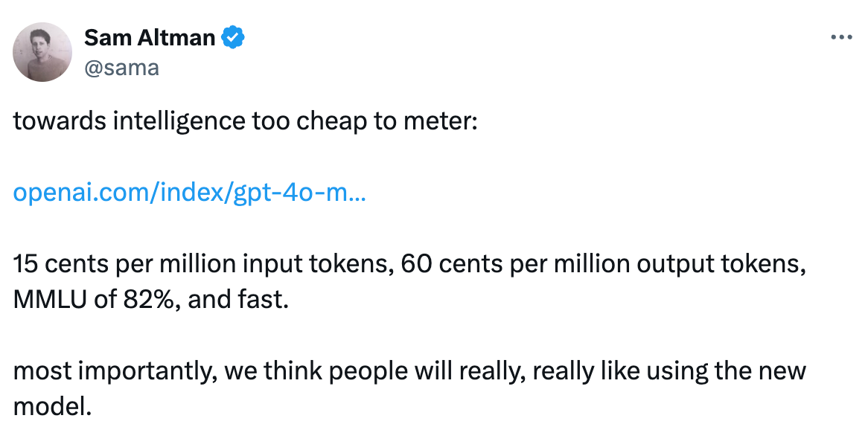Open the openai.com/index/gpt-4o-m... link
This screenshot has width=868, height=427.
tap(189, 193)
